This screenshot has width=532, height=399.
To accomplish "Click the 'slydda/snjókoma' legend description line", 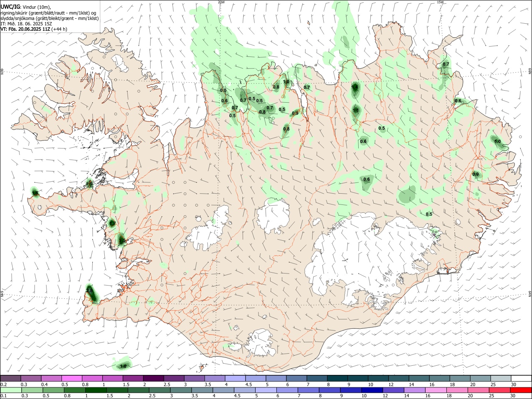I will pos(49,18).
